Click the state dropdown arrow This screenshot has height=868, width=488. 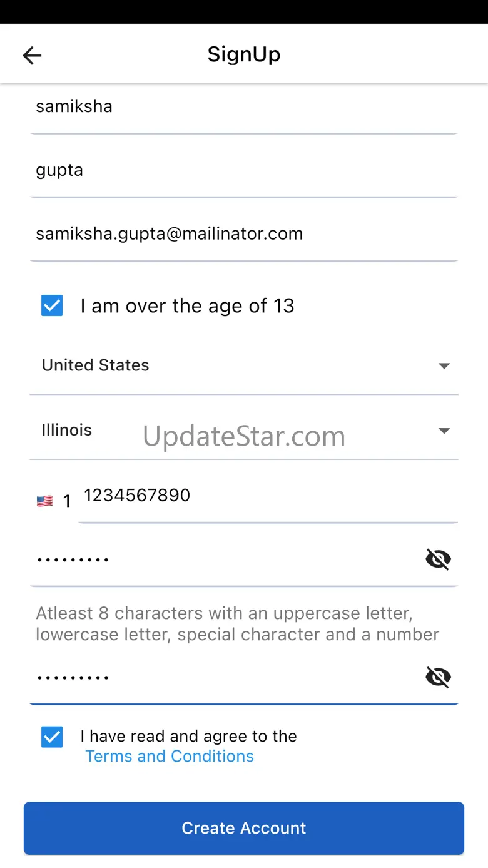point(444,431)
